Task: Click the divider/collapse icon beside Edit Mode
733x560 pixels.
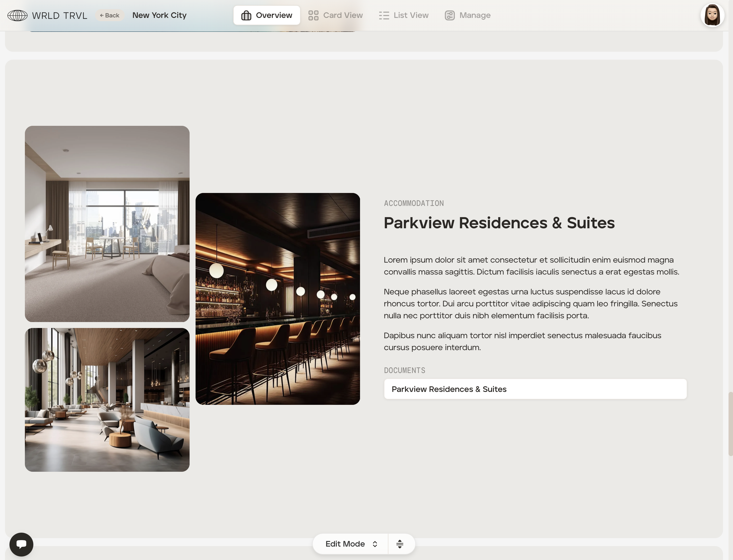Action: [400, 544]
